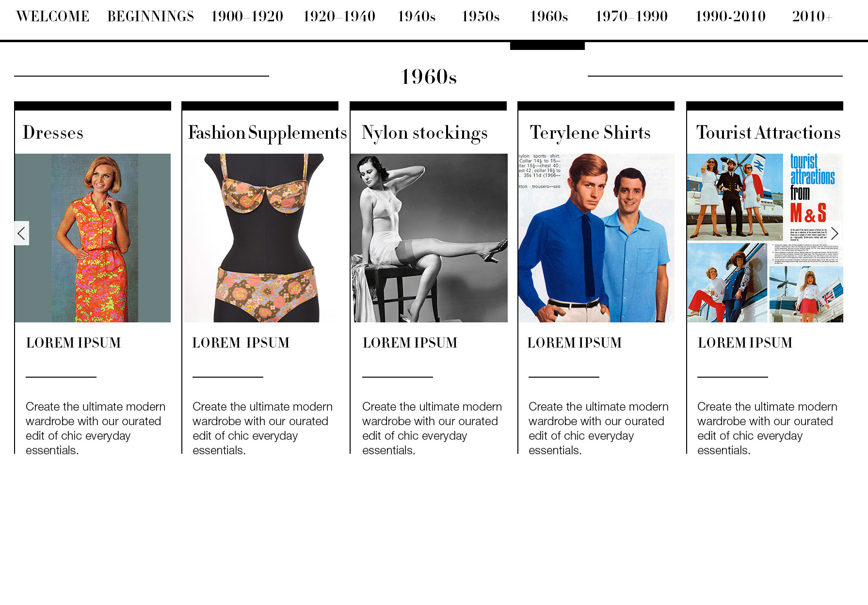This screenshot has height=605, width=868.
Task: Click the blue Terylene shirts image
Action: (596, 238)
